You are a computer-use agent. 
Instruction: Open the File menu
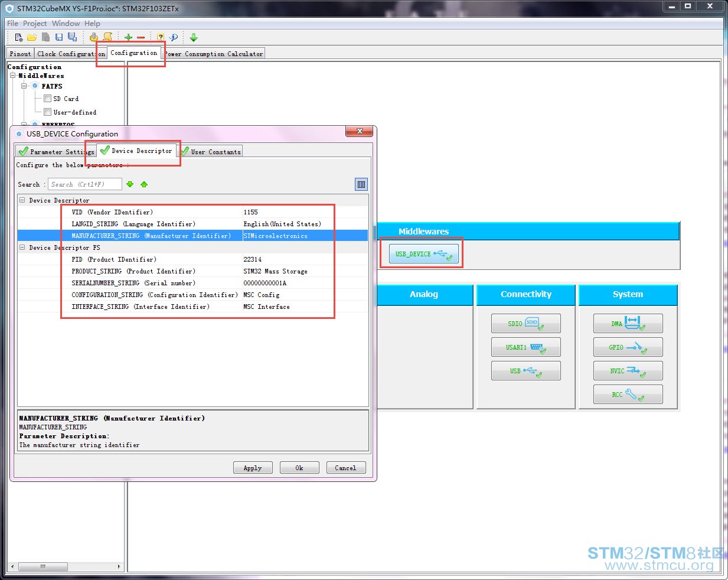(12, 24)
